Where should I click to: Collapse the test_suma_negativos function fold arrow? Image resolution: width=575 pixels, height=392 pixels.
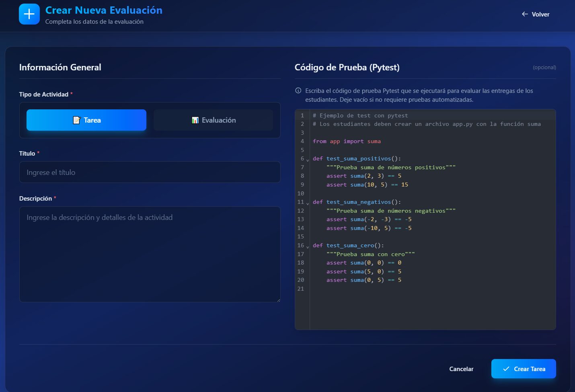(308, 203)
